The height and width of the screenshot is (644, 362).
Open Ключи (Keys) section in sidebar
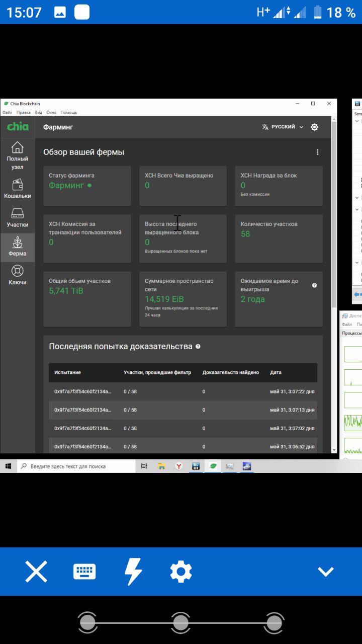[x=18, y=275]
